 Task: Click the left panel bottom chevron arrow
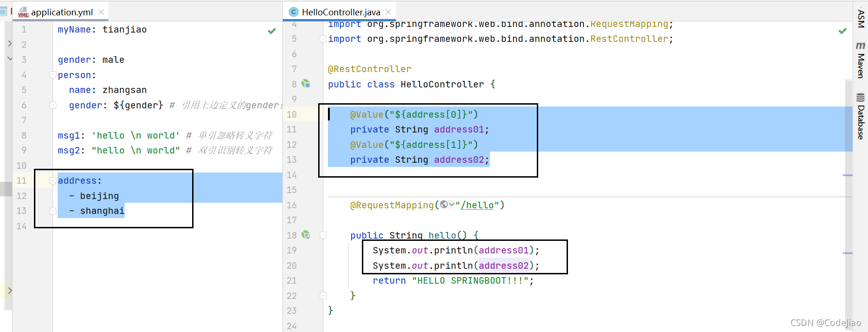pyautogui.click(x=10, y=291)
